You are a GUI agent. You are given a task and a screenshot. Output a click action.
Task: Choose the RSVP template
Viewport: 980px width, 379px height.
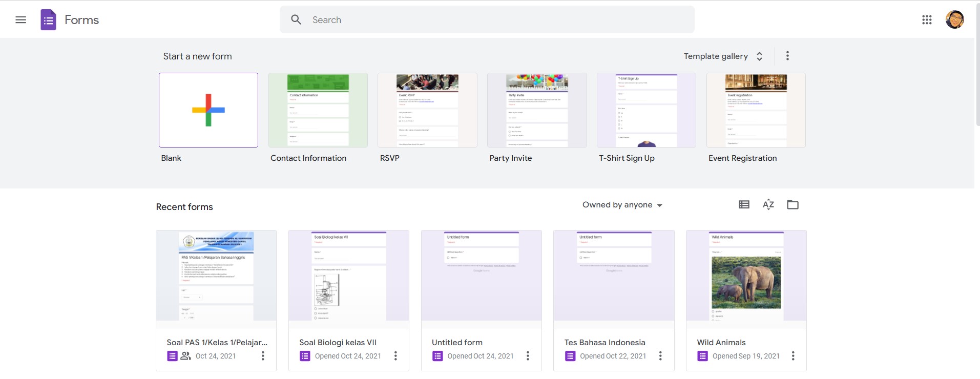click(x=427, y=110)
